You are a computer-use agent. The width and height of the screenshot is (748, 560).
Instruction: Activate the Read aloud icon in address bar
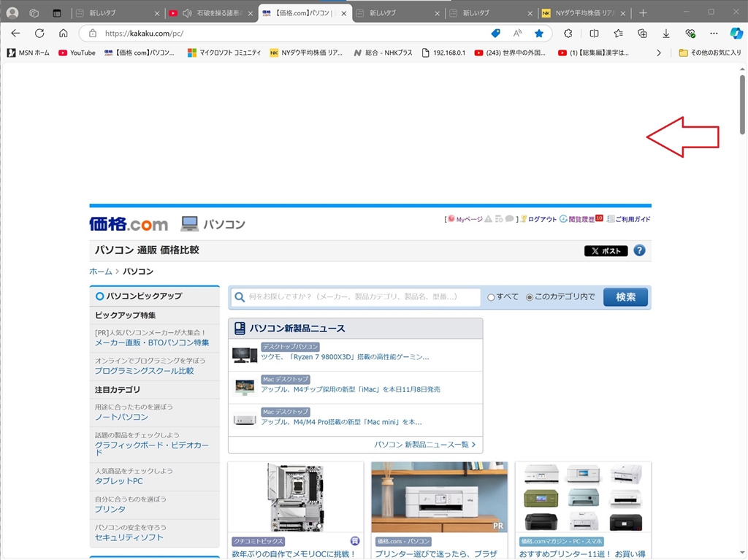click(518, 34)
